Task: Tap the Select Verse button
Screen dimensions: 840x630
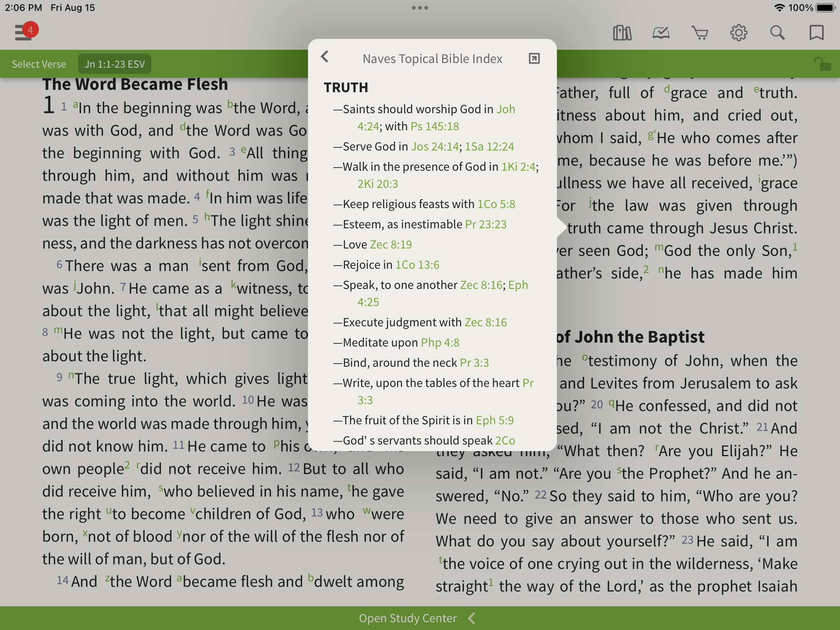Action: click(x=39, y=64)
